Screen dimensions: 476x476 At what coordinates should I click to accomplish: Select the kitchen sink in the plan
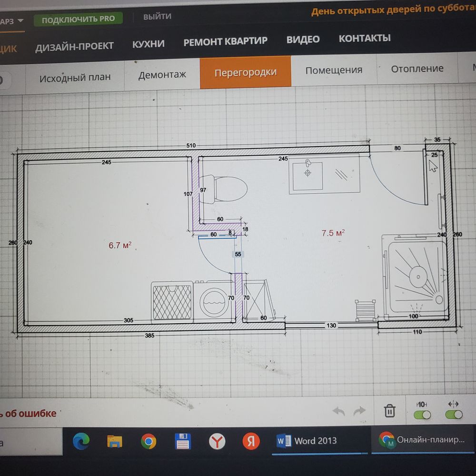point(308,173)
